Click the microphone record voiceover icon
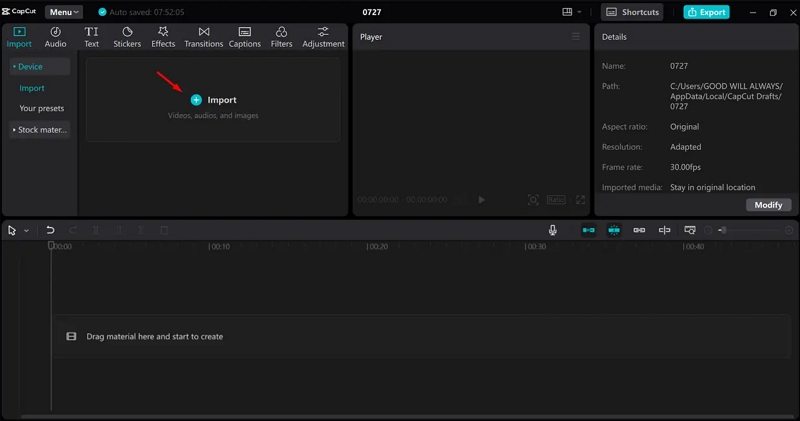Screen dimensions: 800x421 (x=552, y=230)
